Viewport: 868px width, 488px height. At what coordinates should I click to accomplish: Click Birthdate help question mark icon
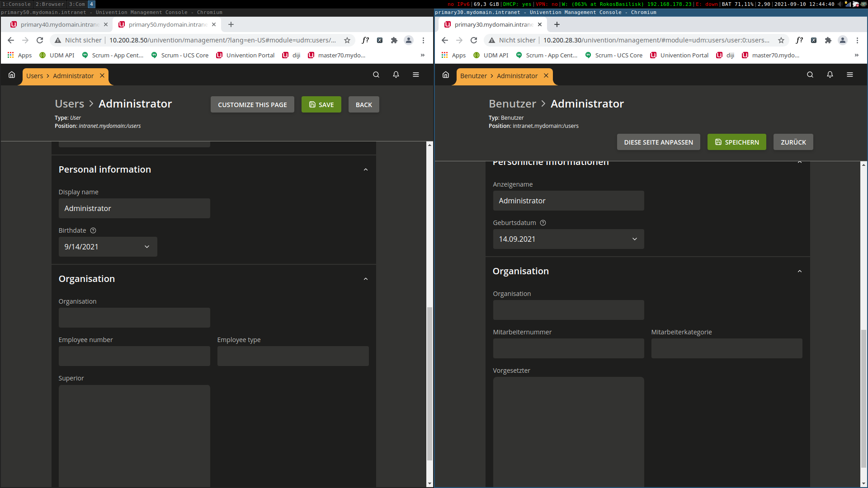click(93, 230)
